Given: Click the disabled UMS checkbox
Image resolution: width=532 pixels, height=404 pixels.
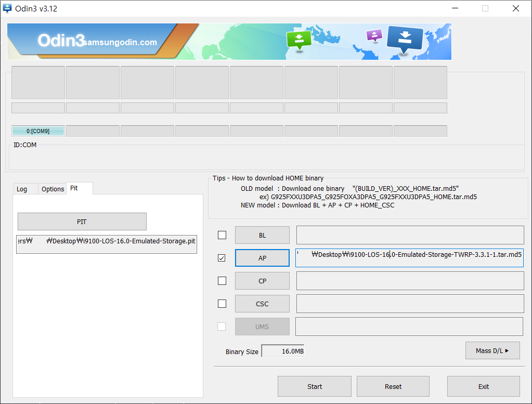Looking at the screenshot, I should pos(222,327).
